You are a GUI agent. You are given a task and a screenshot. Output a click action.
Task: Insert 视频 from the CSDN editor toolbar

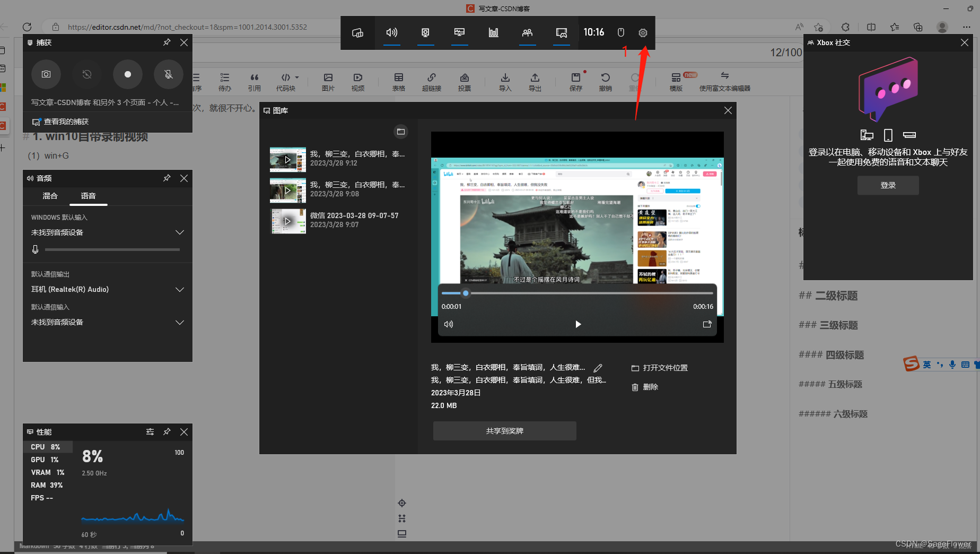tap(358, 82)
